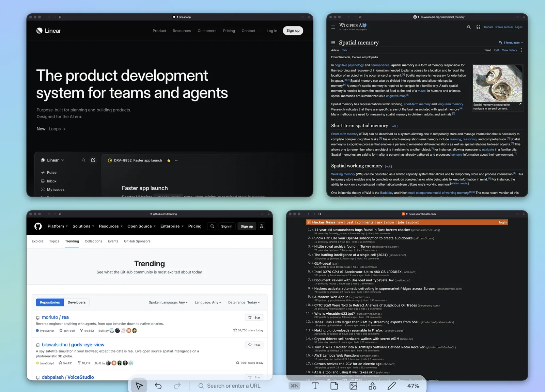Toggle the Wikipedia table of contents icon
This screenshot has width=545, height=392.
(333, 43)
